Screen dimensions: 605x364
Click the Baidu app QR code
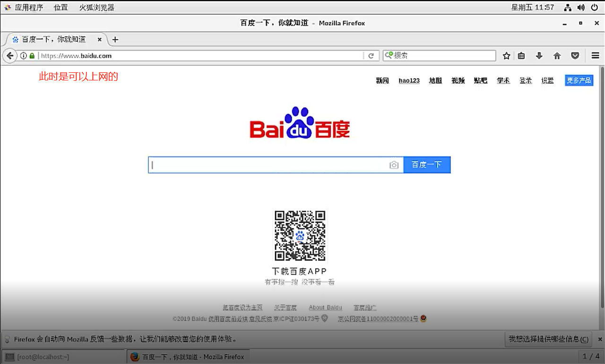300,236
